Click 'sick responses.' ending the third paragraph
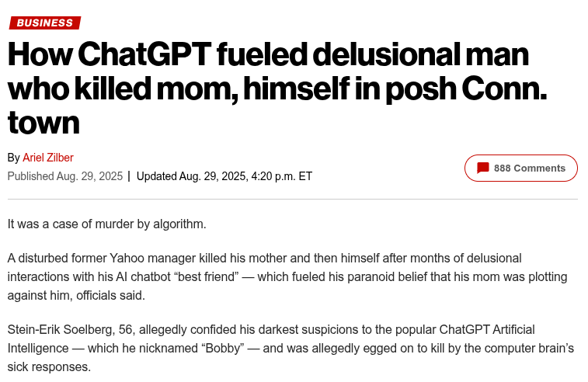This screenshot has width=588, height=382. pos(49,366)
